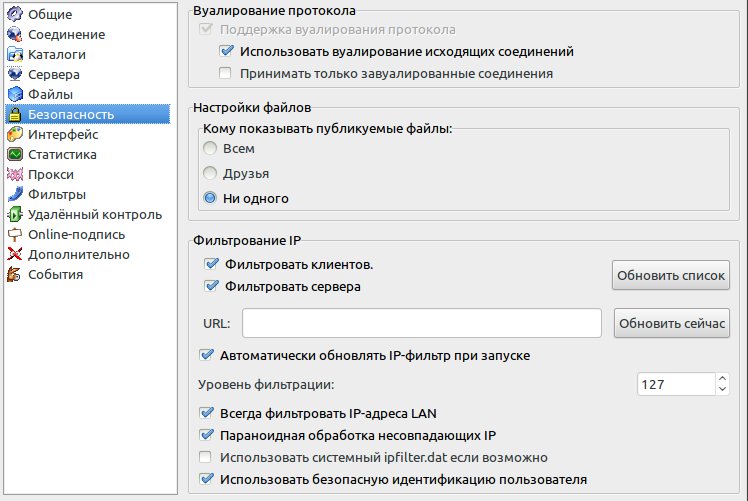Increase filter level with up arrow

(x=722, y=379)
